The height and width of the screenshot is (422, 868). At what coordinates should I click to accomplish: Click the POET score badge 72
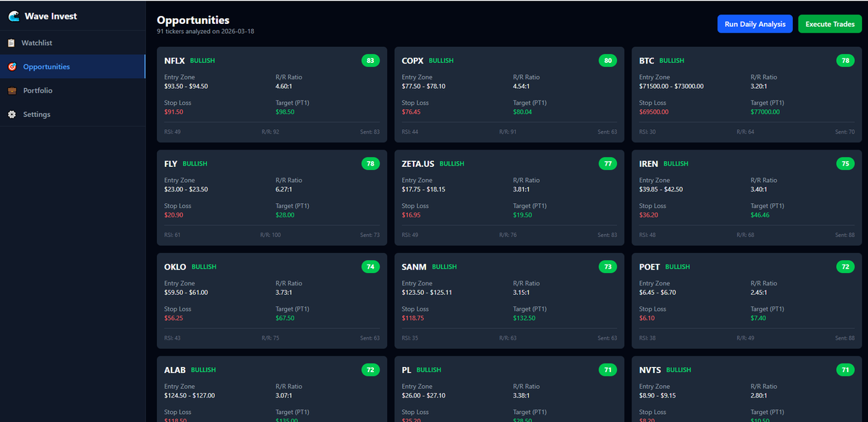[x=846, y=267]
